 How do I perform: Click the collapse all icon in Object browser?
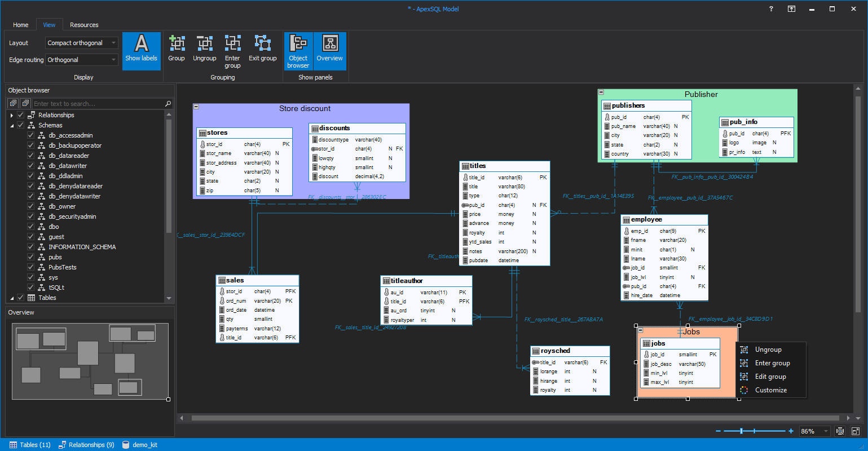25,104
